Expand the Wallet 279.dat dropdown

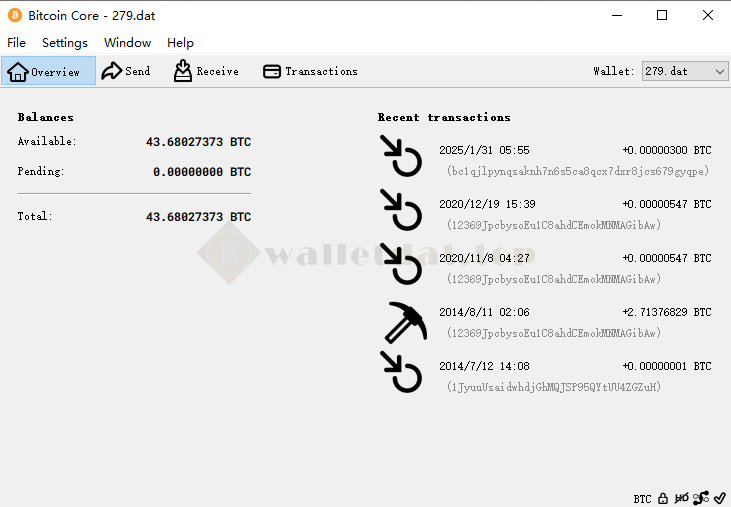coord(685,71)
